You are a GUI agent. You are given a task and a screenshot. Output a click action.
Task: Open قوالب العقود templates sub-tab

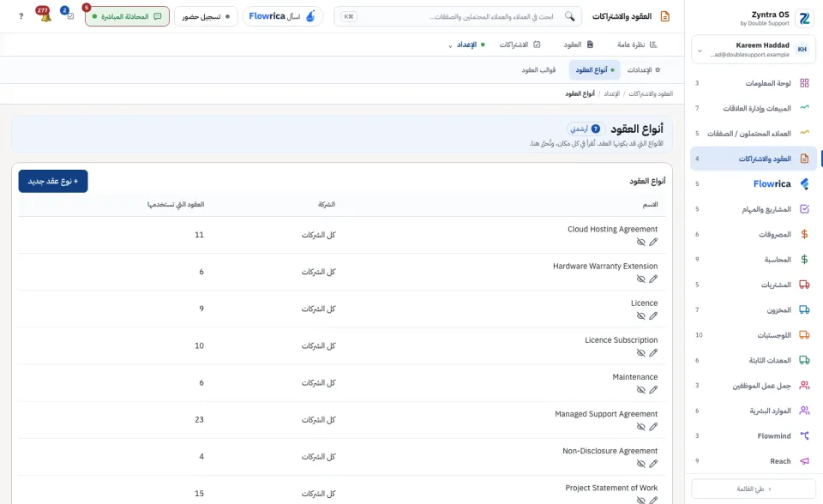538,69
